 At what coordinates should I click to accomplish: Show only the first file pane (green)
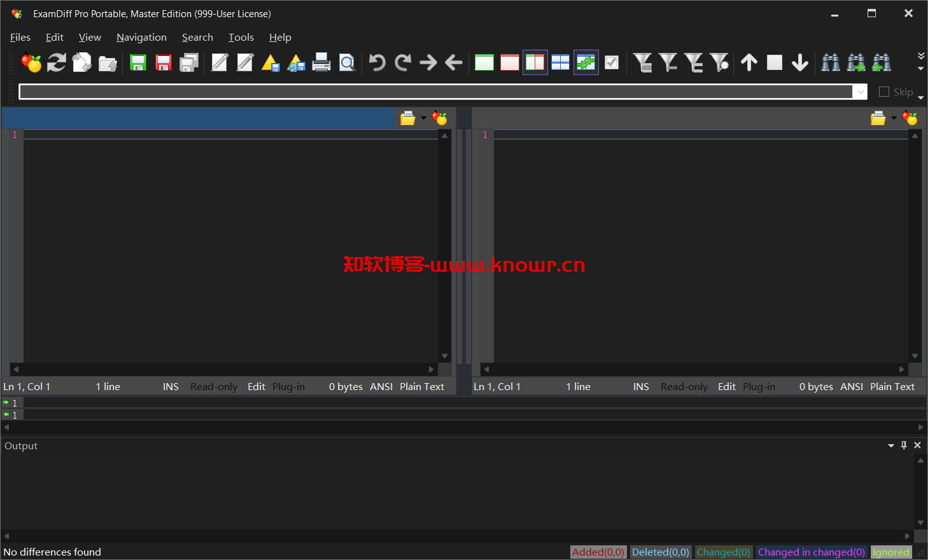[x=484, y=62]
